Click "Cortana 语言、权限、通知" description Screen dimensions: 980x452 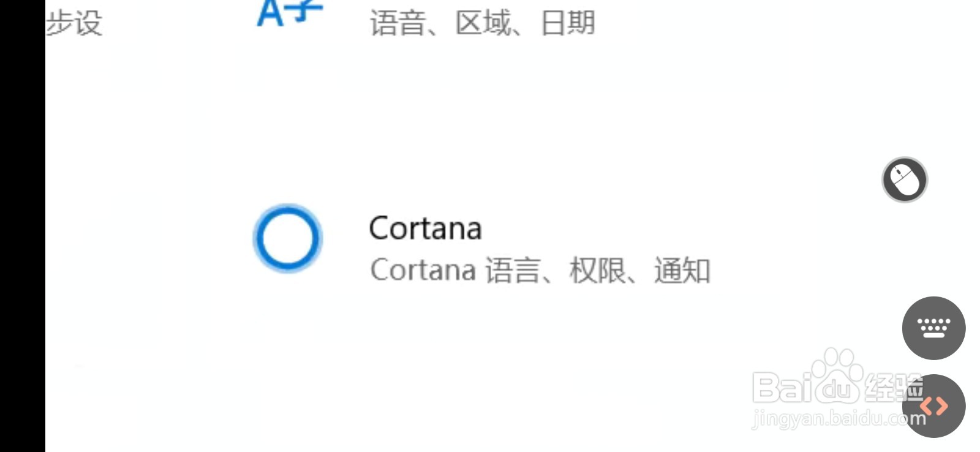(540, 270)
